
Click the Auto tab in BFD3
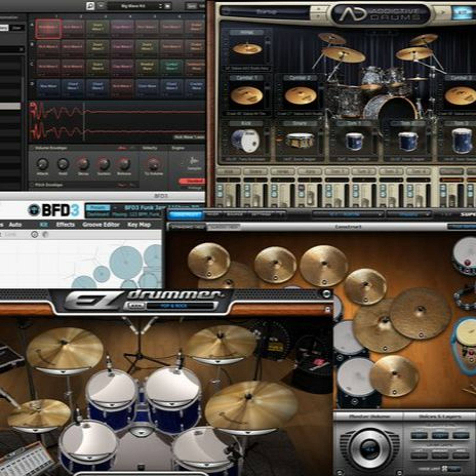click(x=15, y=225)
